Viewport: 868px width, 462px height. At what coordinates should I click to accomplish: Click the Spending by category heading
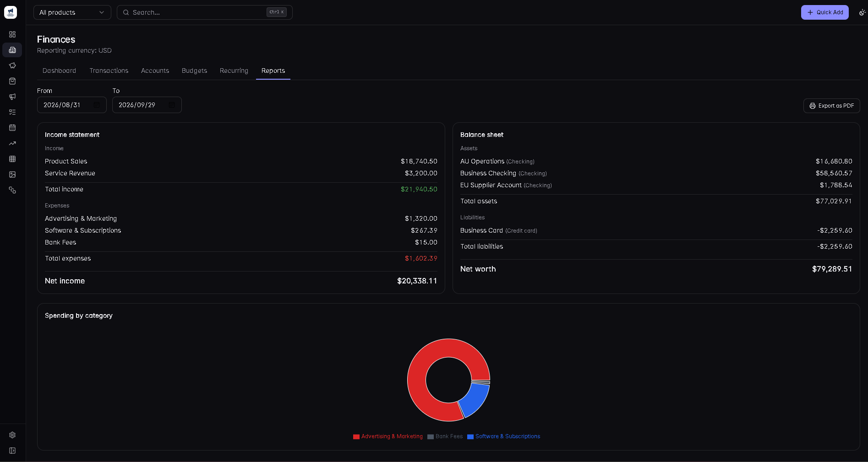pyautogui.click(x=79, y=315)
